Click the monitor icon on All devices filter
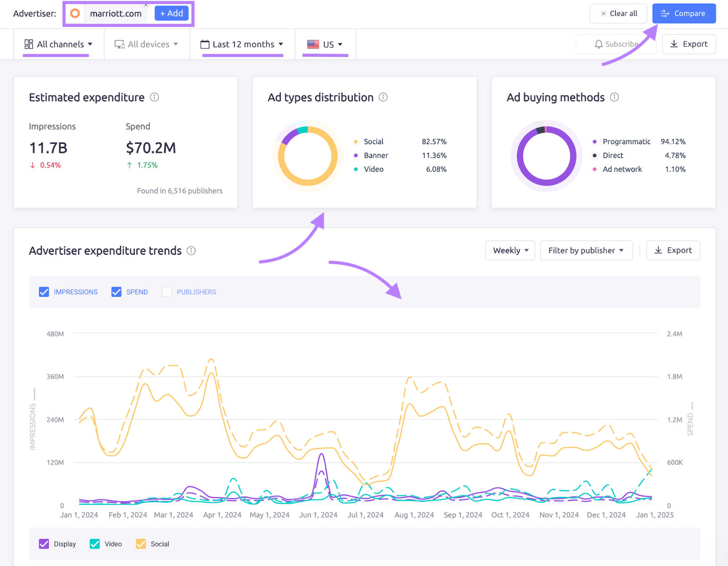Viewport: 728px width, 566px height. (119, 44)
